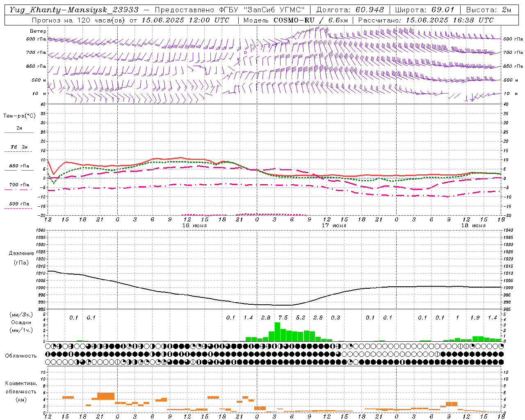Screen dimensions: 525x420
Task: Click the Широта: 69.01 header value
Action: point(425,10)
